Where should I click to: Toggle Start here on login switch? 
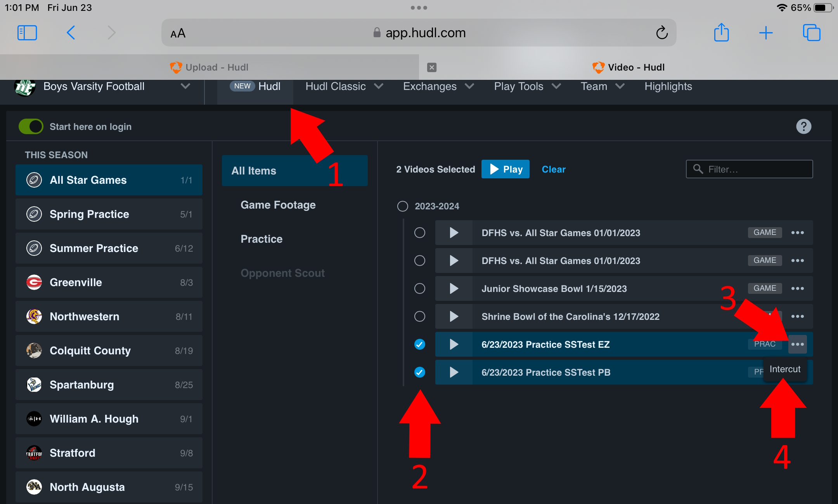click(x=31, y=126)
